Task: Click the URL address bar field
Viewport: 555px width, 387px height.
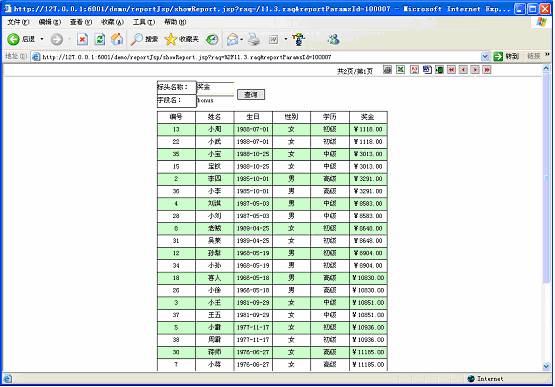Action: pos(260,57)
